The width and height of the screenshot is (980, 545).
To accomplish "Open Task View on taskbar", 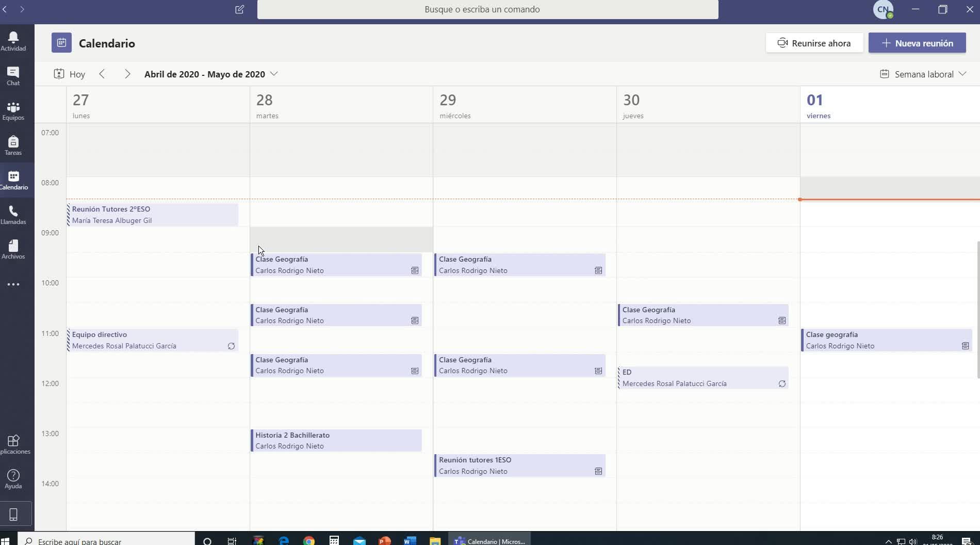I will point(232,541).
